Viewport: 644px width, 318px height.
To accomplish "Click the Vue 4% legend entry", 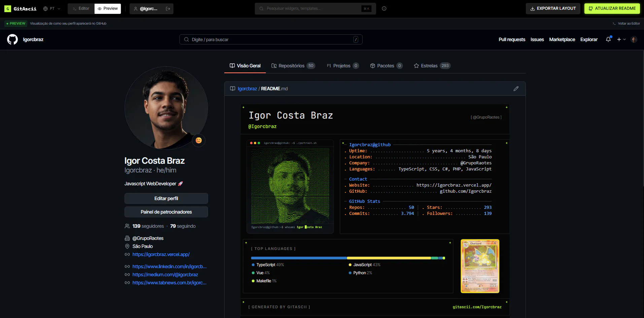I will (261, 273).
